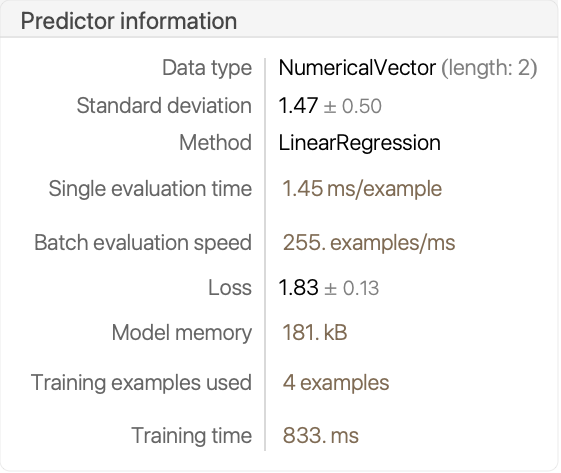The image size is (561, 473).
Task: Select the Data type label
Action: coord(207,68)
